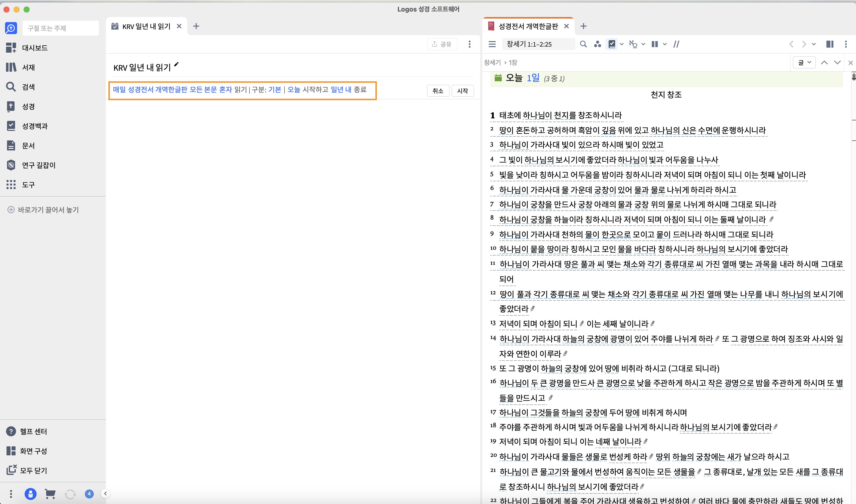The image size is (856, 504).
Task: Click the search magnifier in Bible panel toolbar
Action: tap(583, 44)
